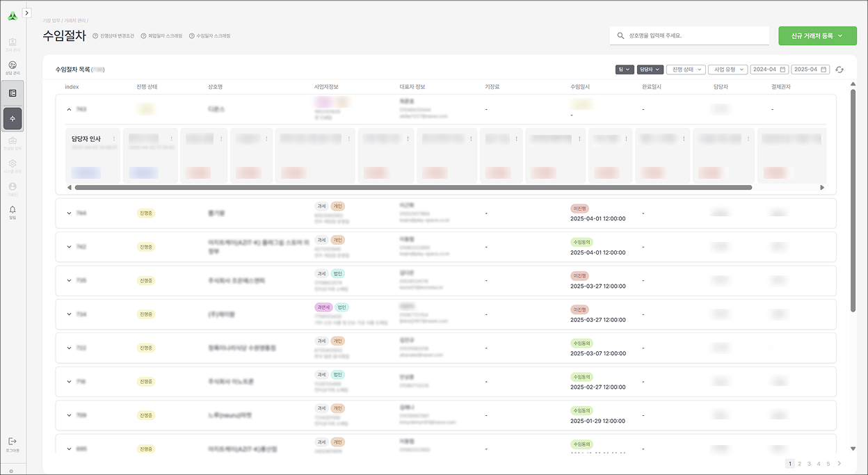
Task: Click the 로그아웃 icon in the sidebar
Action: (x=13, y=444)
